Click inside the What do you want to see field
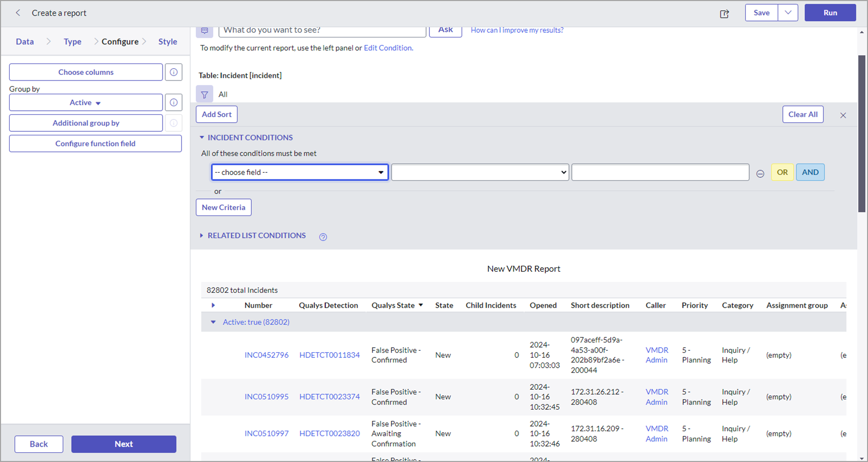868x462 pixels. [322, 30]
